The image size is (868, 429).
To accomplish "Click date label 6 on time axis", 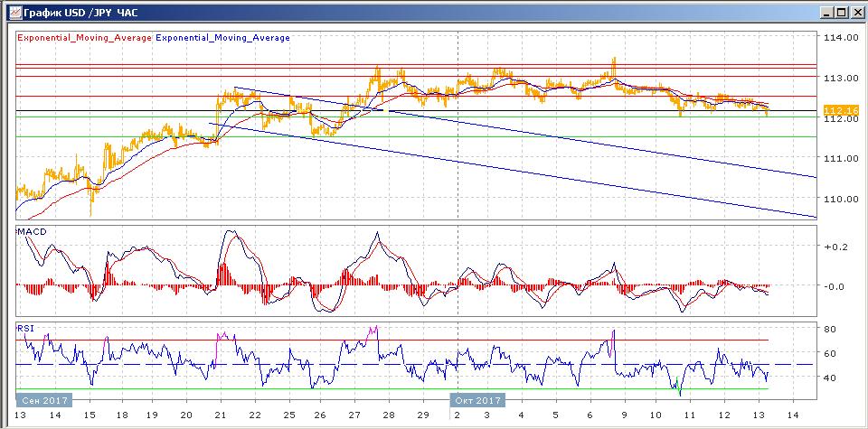I will (x=589, y=415).
